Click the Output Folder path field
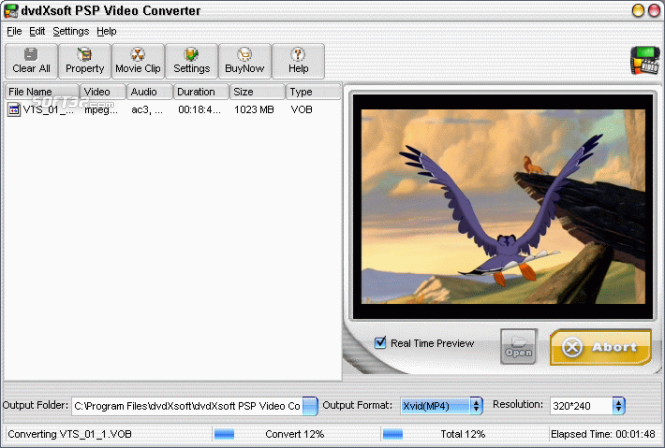665x448 pixels. 187,406
